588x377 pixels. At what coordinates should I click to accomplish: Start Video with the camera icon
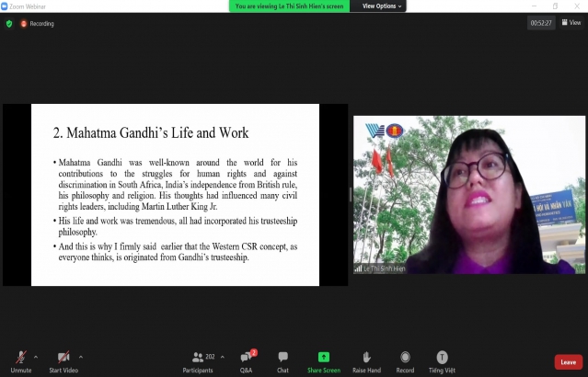[x=63, y=362]
